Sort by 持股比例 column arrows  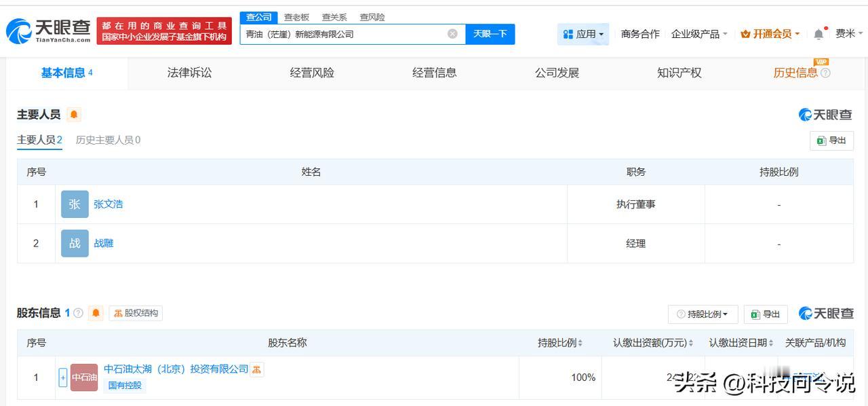coord(580,344)
